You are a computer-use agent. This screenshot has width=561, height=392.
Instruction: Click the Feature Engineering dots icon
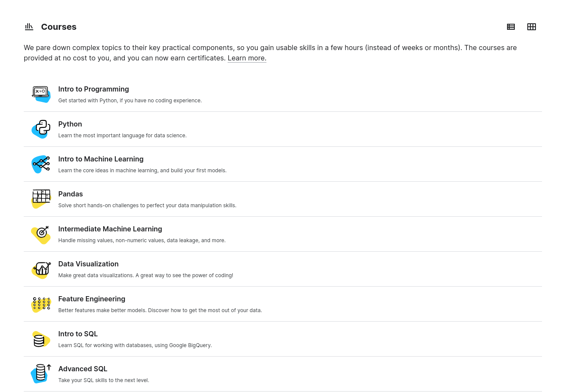coord(41,304)
